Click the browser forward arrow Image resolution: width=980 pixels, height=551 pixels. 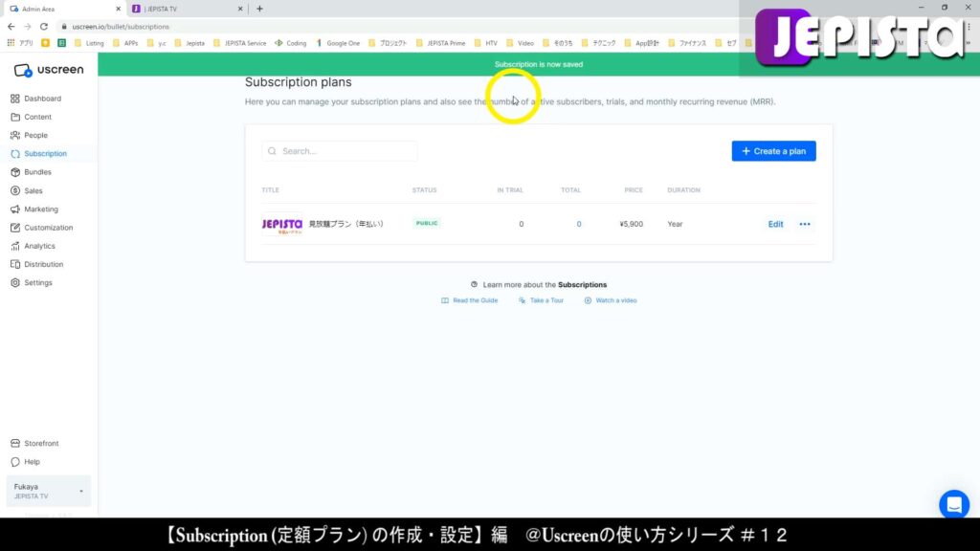pyautogui.click(x=28, y=27)
